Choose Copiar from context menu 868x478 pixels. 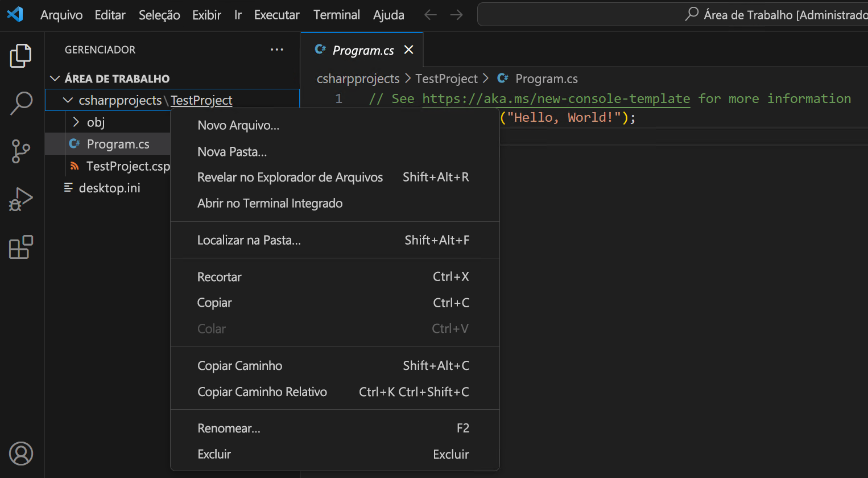[x=335, y=303]
